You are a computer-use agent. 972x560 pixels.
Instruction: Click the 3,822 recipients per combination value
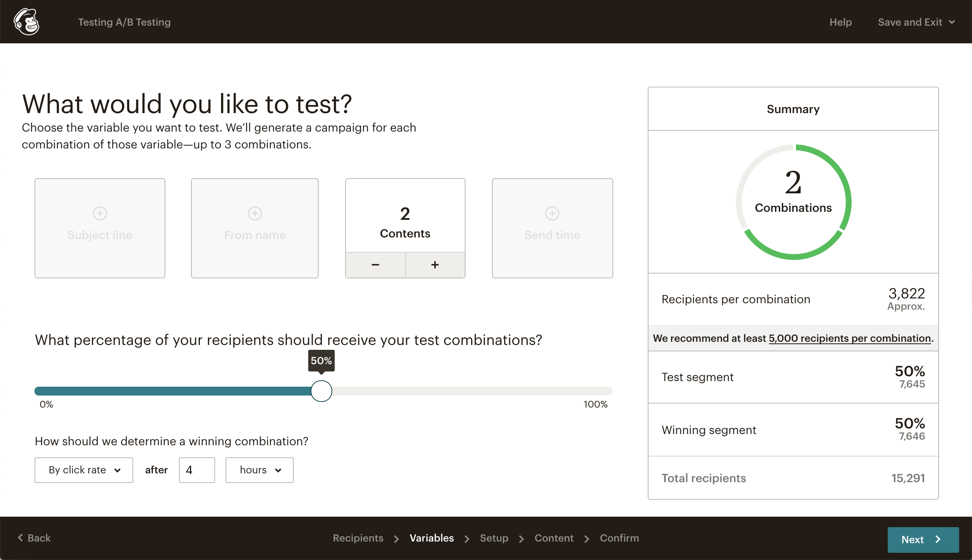(907, 294)
